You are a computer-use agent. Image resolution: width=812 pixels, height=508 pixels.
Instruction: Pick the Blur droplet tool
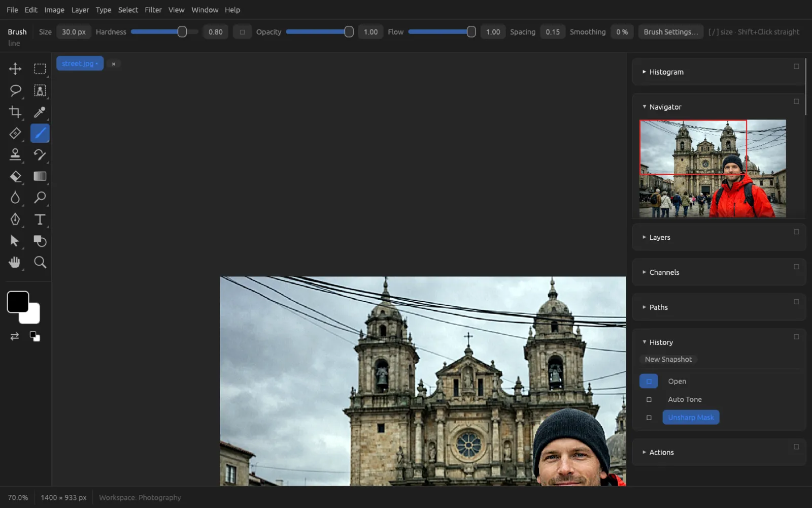(x=15, y=198)
